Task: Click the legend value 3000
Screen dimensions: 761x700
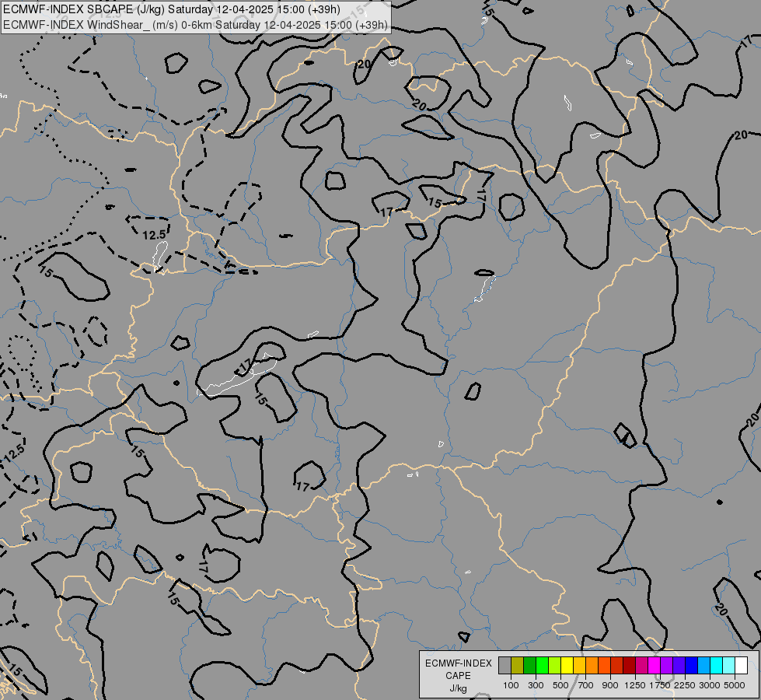Action: click(710, 685)
